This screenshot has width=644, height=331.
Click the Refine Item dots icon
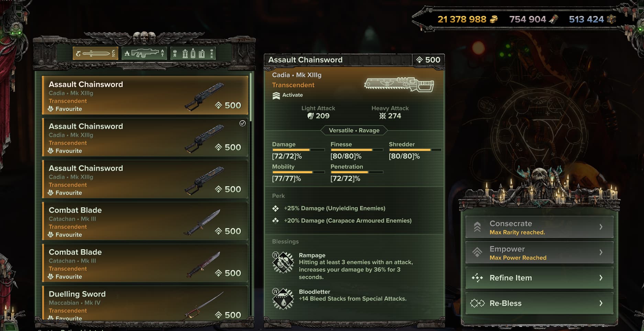click(x=477, y=278)
